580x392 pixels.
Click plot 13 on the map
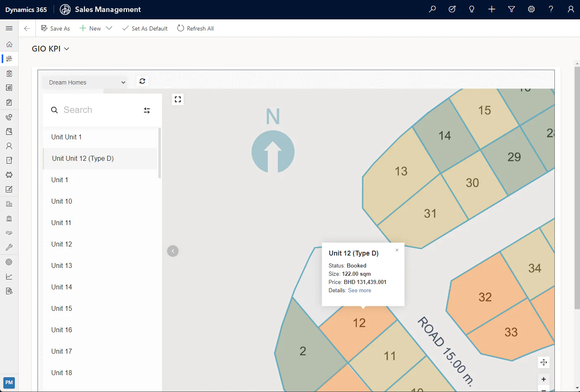pyautogui.click(x=401, y=171)
